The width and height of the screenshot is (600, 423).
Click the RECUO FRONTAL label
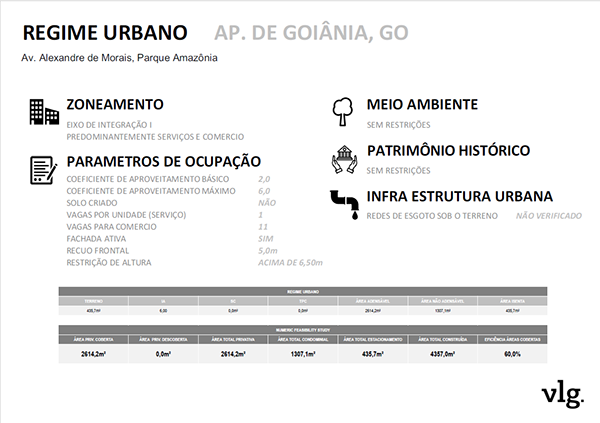click(98, 251)
